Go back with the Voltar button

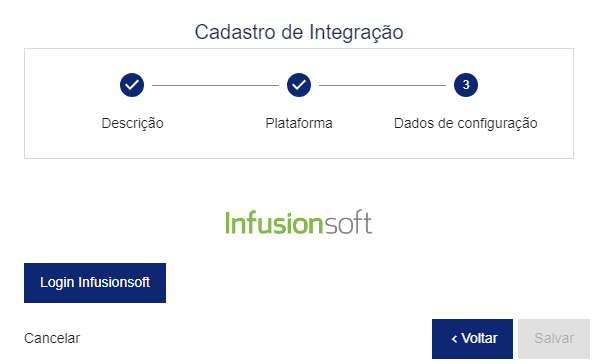472,339
